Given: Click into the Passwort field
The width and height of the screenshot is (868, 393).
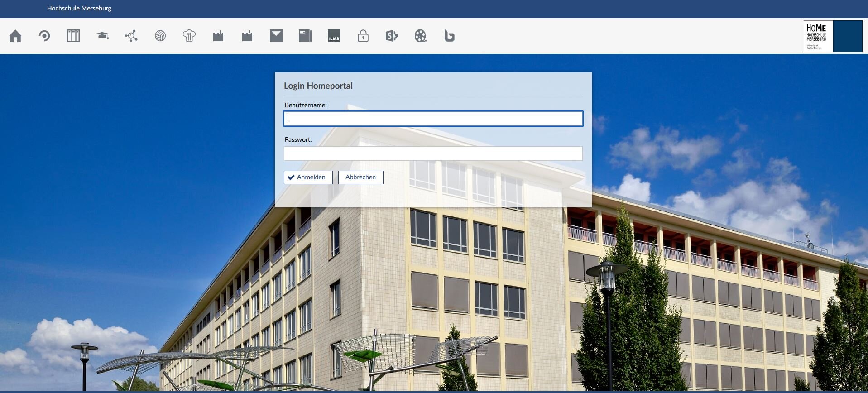Looking at the screenshot, I should (433, 153).
